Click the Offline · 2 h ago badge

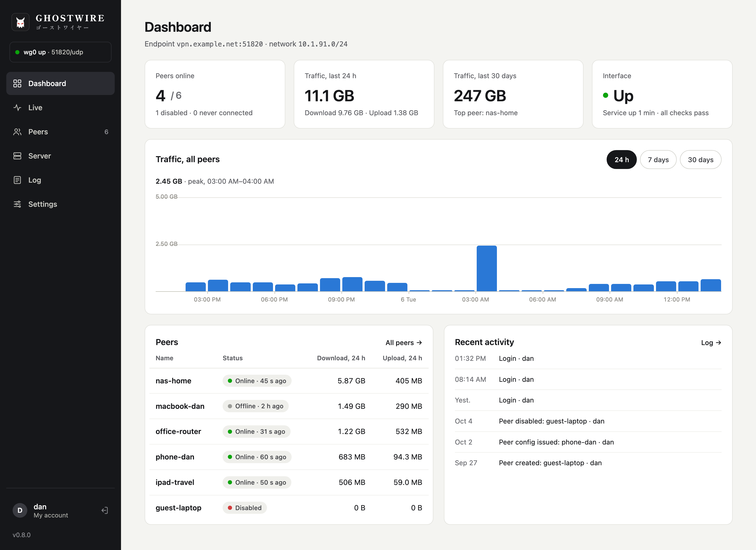coord(255,406)
